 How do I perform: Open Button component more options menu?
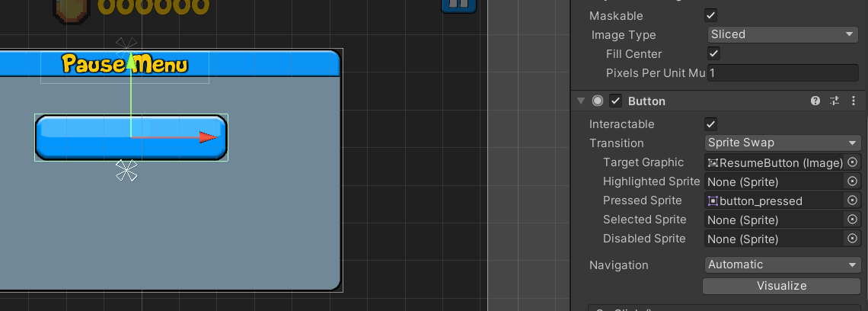pyautogui.click(x=854, y=101)
